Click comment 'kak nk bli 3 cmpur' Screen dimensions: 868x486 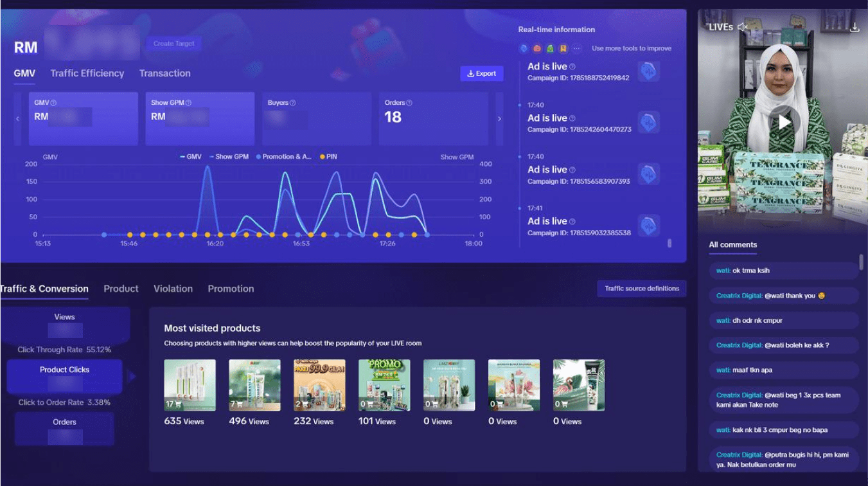point(784,430)
